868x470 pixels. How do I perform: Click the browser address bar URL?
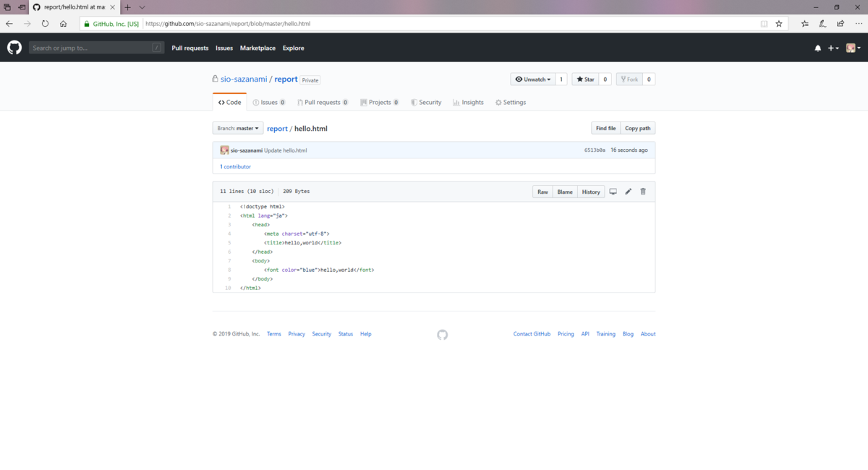tap(228, 23)
